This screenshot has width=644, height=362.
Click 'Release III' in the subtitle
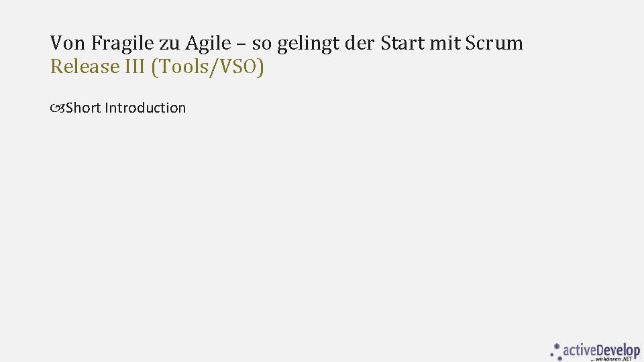pos(98,66)
